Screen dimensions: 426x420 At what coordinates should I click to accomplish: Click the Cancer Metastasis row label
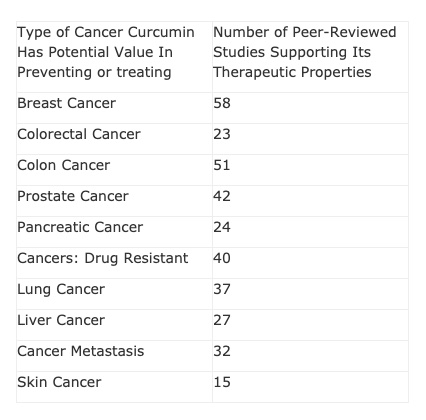point(81,351)
